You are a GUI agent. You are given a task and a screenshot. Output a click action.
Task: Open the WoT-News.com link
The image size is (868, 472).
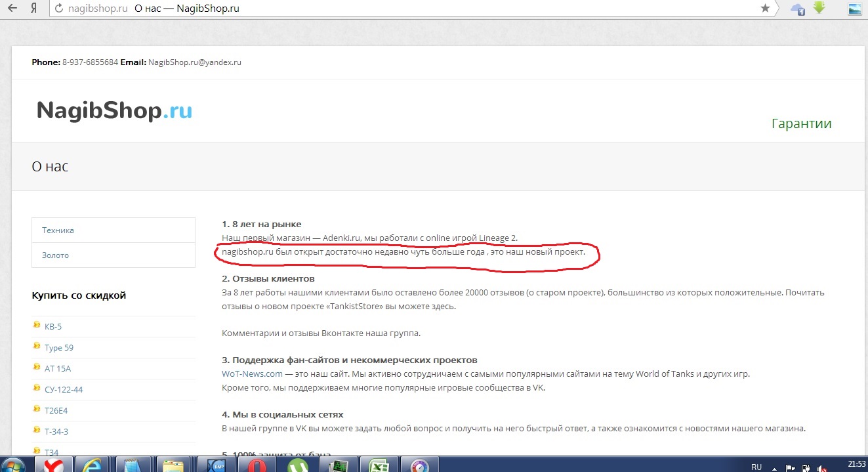pos(252,374)
